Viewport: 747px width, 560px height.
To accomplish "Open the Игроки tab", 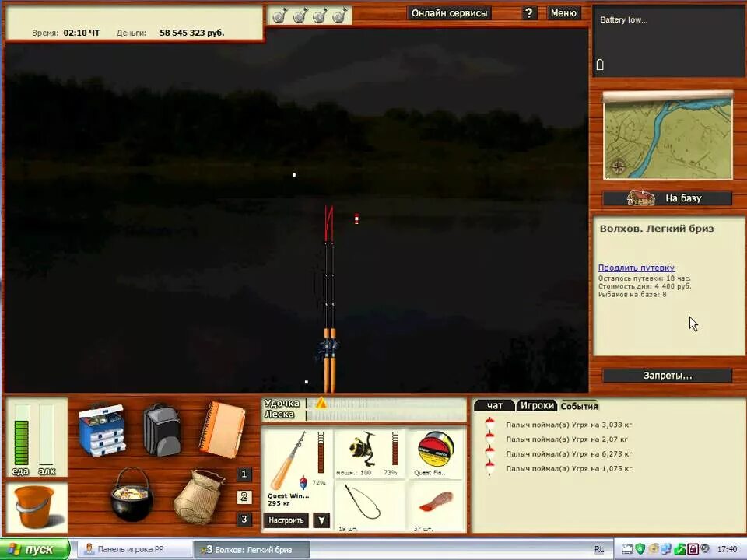I will pyautogui.click(x=537, y=406).
